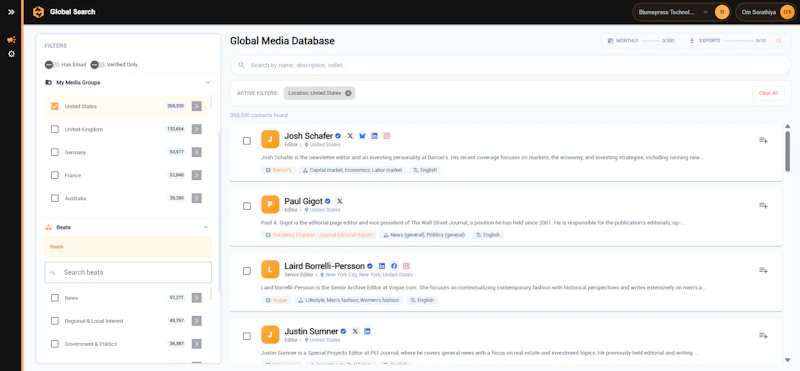
Task: Select Laird Borrelli-Persson's contact checkbox
Action: [247, 271]
